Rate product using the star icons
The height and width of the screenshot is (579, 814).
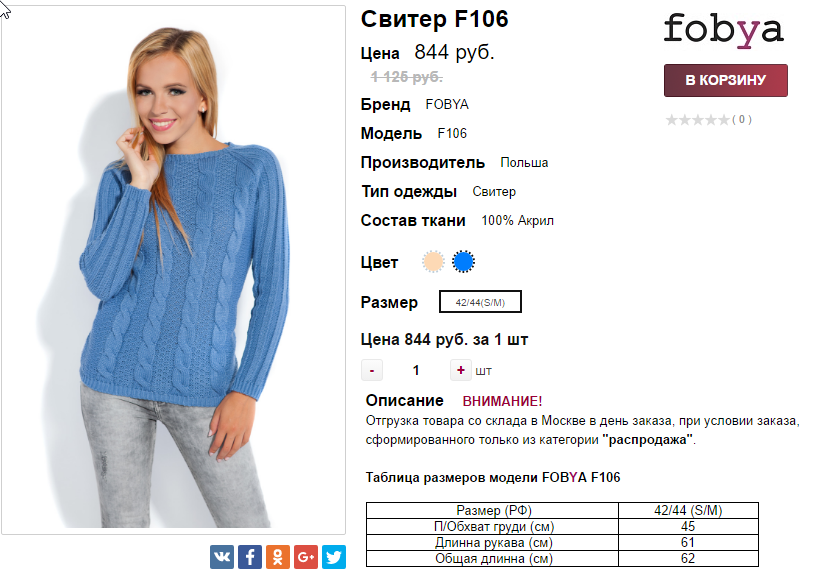point(697,120)
